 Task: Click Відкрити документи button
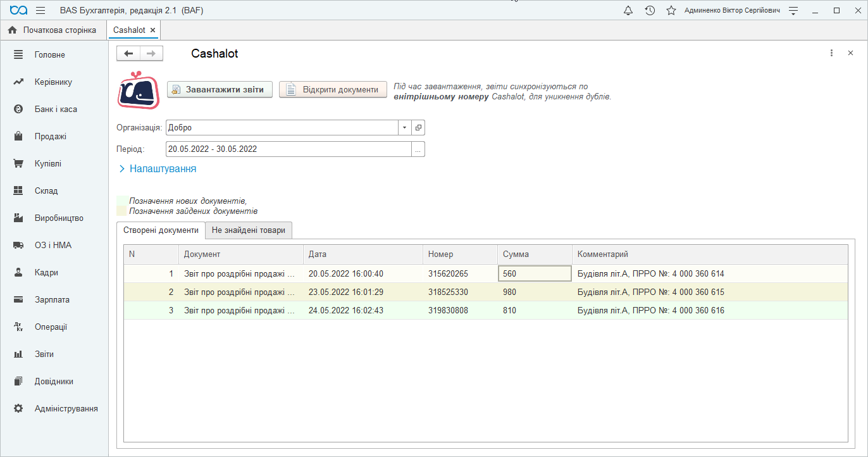pyautogui.click(x=333, y=90)
